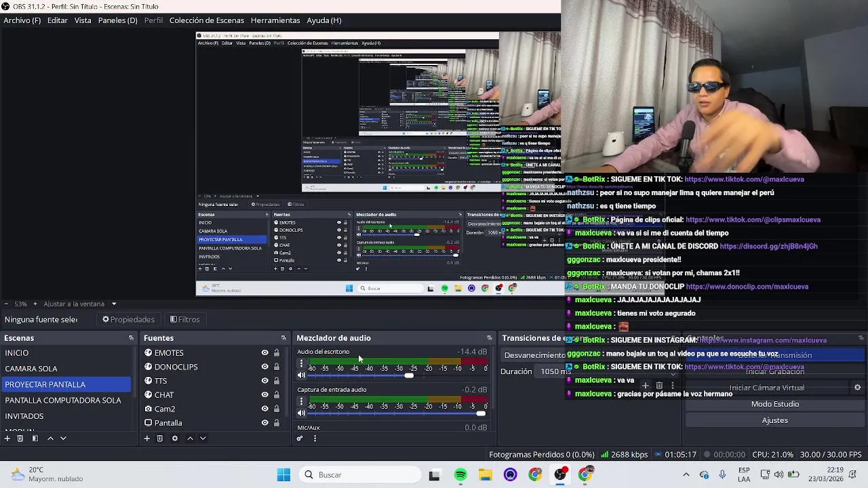Viewport: 868px width, 488px height.
Task: Mute Audio del escritorio speaker icon
Action: 302,375
